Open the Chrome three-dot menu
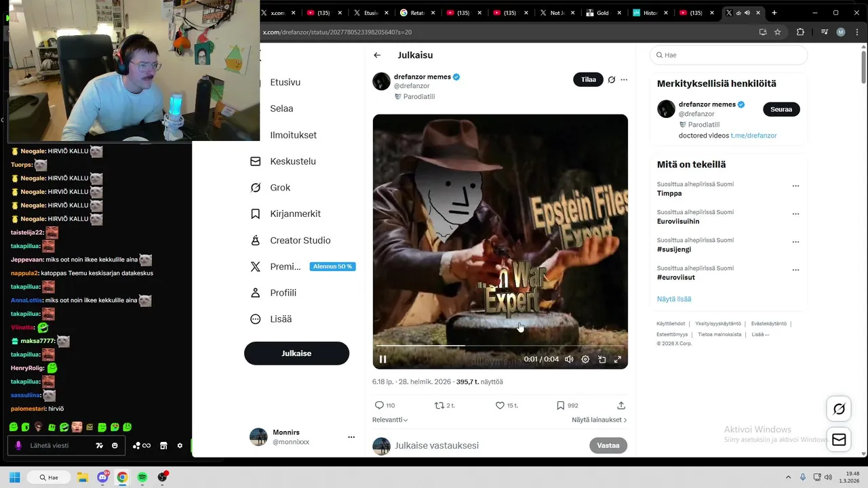The image size is (868, 488). [857, 32]
